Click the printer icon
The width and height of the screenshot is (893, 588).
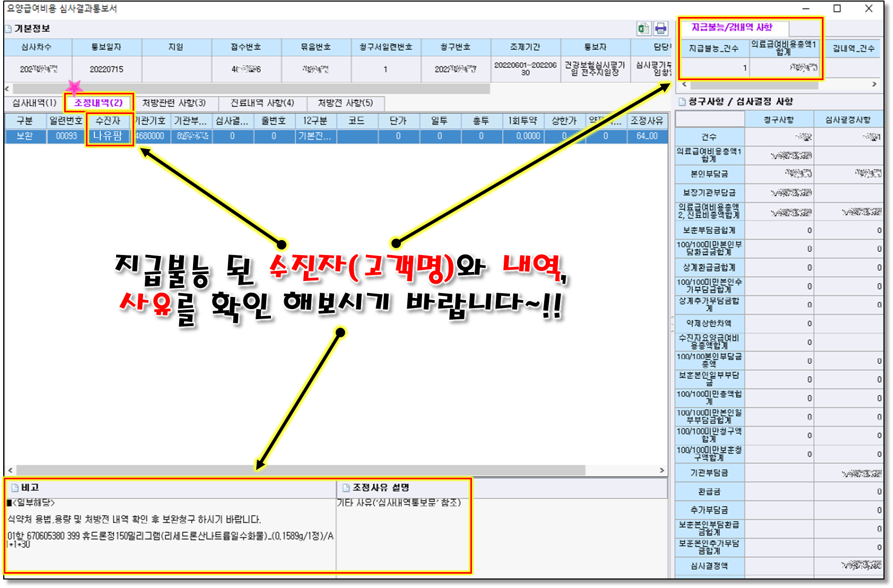coord(660,29)
